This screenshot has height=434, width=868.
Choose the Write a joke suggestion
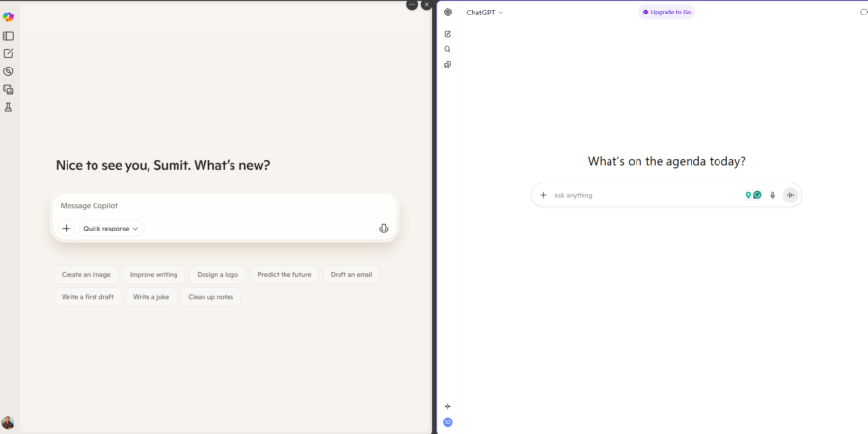point(151,297)
